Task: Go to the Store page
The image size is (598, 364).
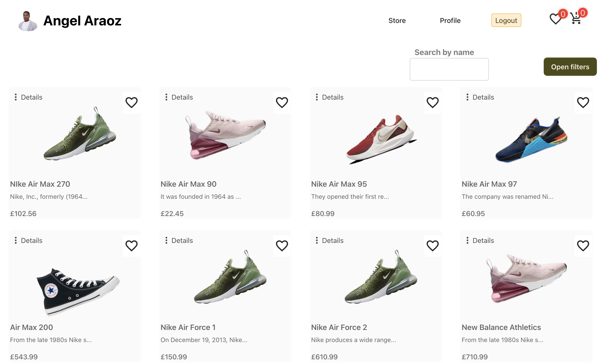Action: click(x=397, y=20)
